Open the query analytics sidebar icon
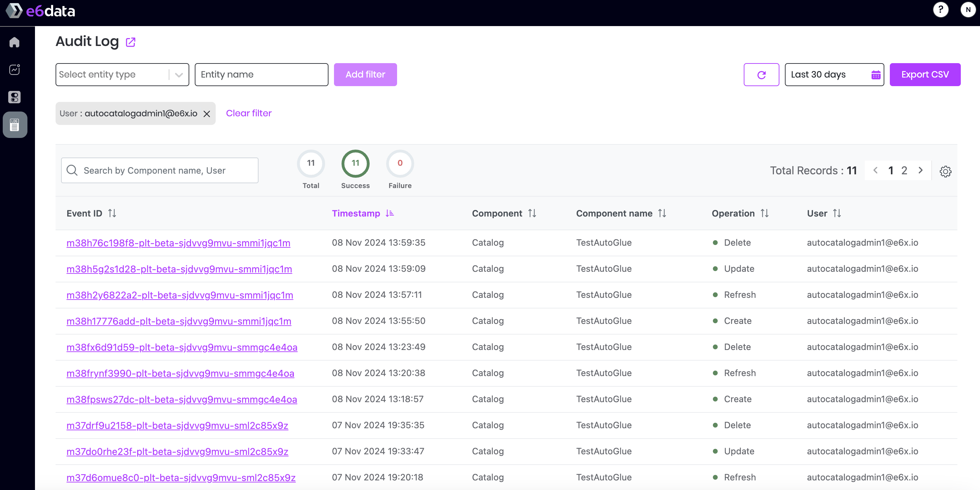The image size is (980, 490). [14, 69]
